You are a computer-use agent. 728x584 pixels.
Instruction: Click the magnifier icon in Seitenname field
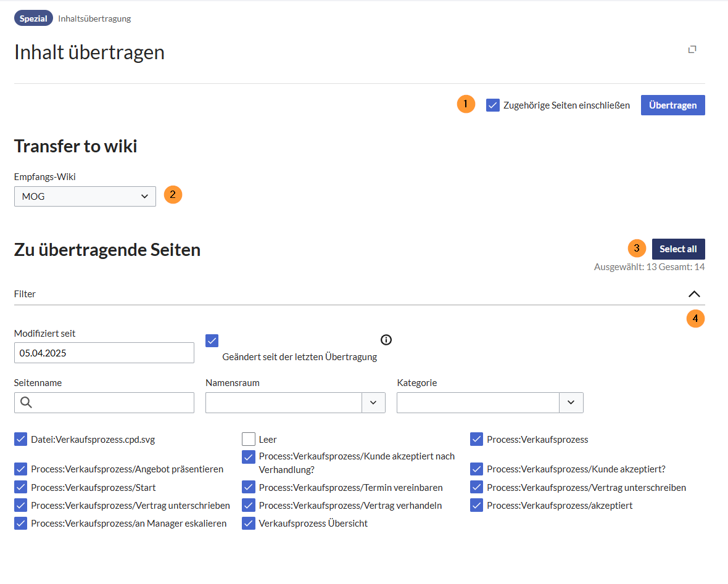[26, 403]
